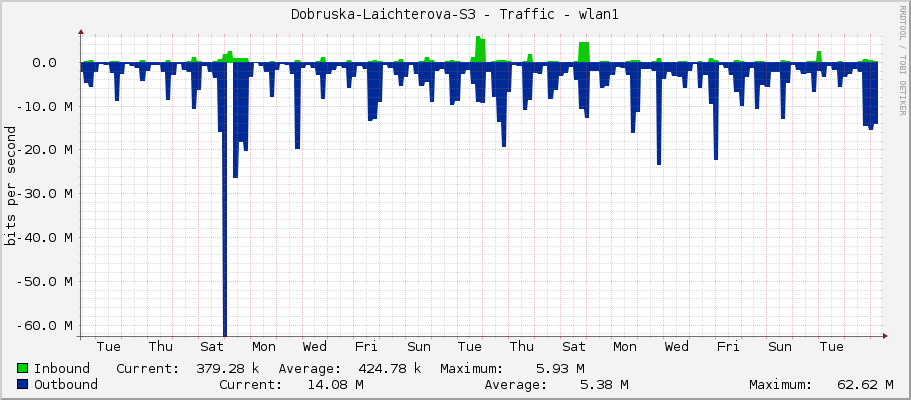
Task: Click the Inbound legend label
Action: (x=62, y=369)
